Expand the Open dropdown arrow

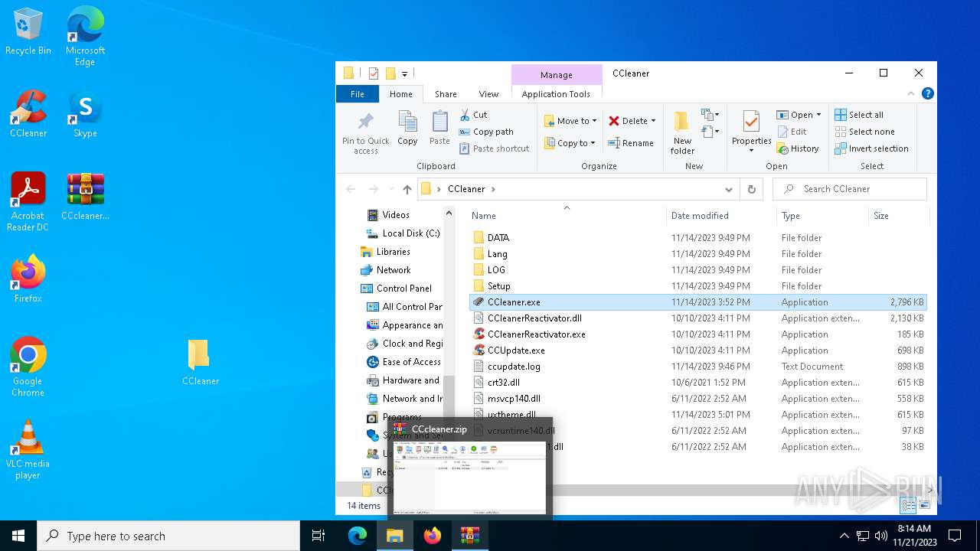click(818, 115)
